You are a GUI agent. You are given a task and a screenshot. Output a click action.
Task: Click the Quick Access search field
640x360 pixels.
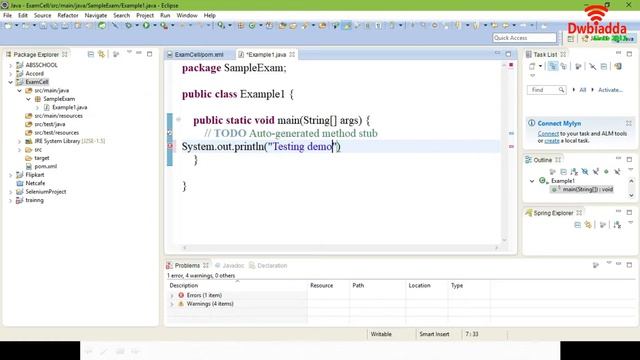coord(524,38)
